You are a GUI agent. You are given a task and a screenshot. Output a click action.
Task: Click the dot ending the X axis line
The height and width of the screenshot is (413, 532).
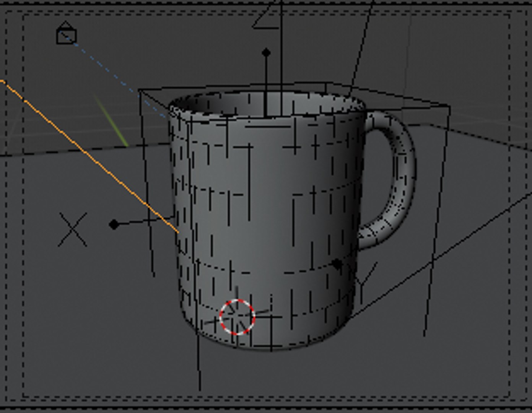tap(114, 224)
